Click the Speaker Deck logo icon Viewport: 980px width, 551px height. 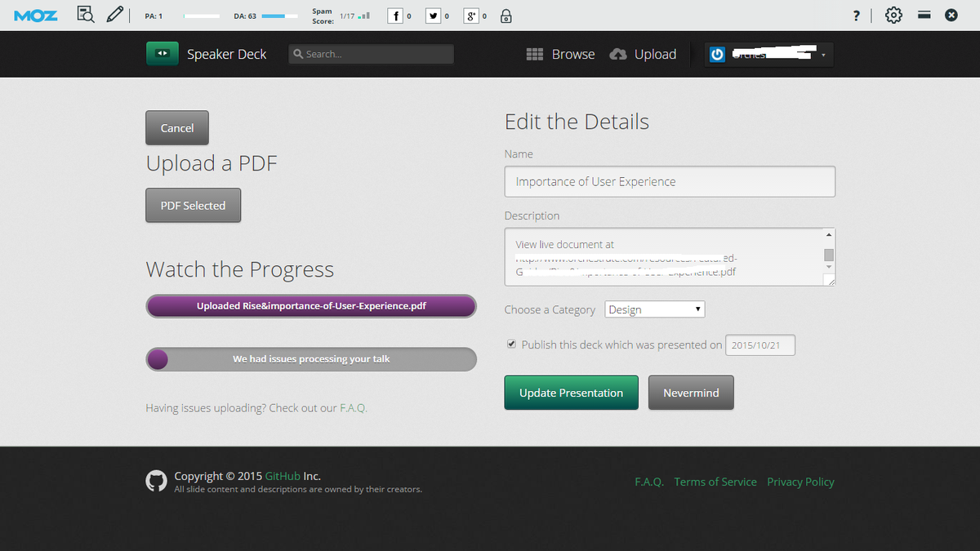[x=162, y=54]
